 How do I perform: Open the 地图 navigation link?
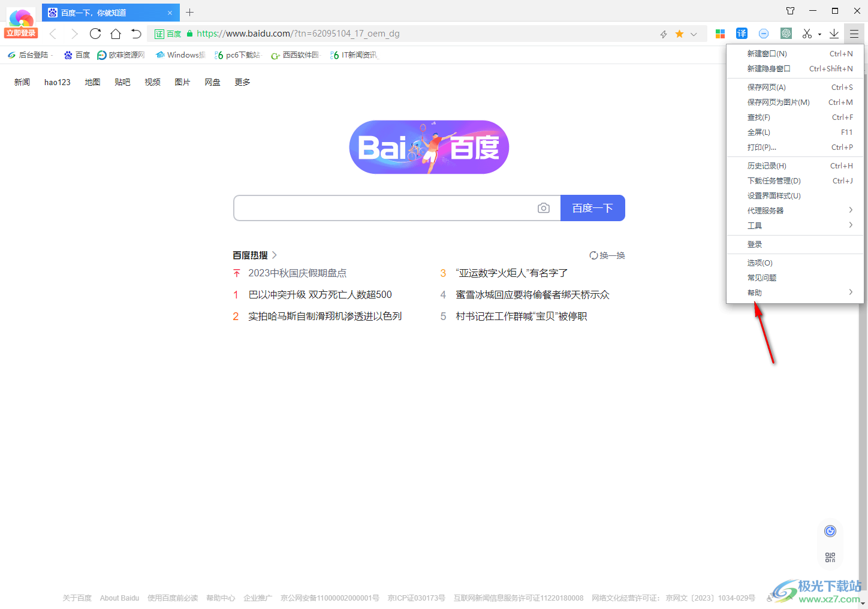(x=92, y=82)
